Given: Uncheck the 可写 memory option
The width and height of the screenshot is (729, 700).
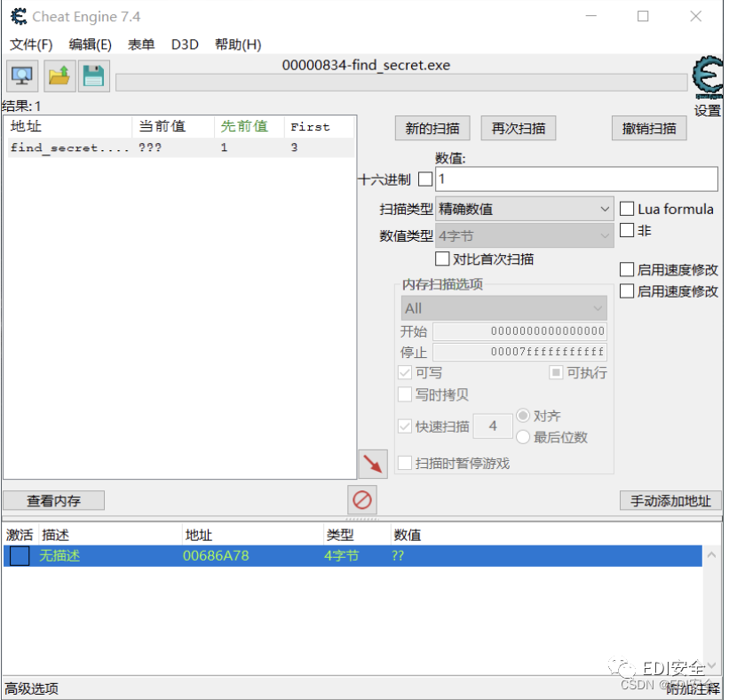Looking at the screenshot, I should (x=406, y=372).
